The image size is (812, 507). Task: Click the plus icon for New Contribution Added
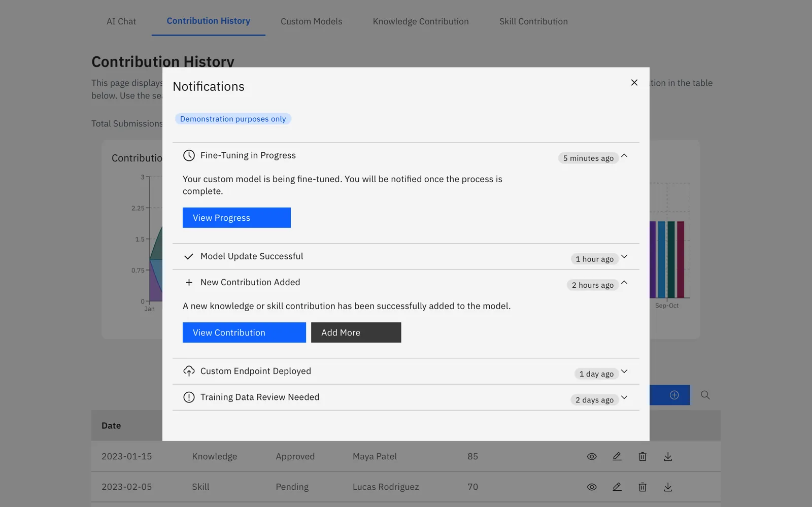coord(189,282)
